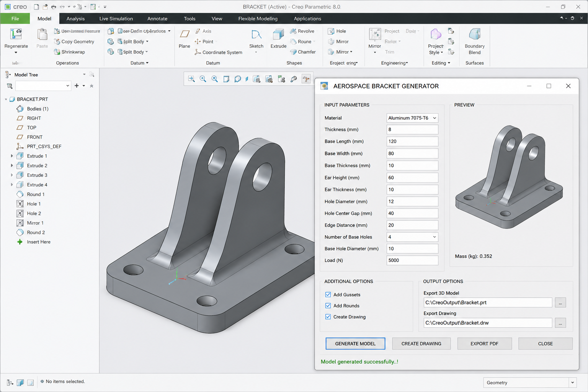Click the Engineering group Mirror icon
Image resolution: width=588 pixels, height=392 pixels.
(375, 34)
